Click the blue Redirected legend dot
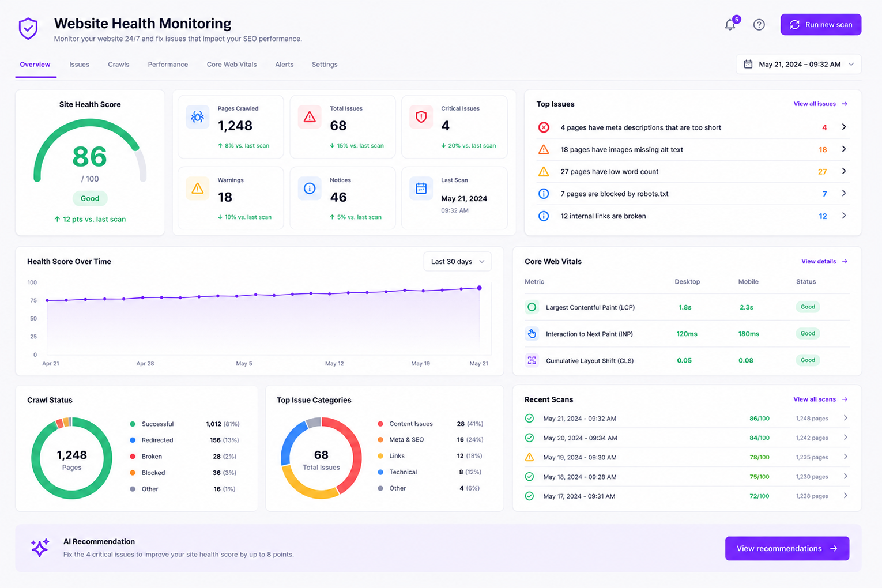The width and height of the screenshot is (882, 588). click(133, 440)
